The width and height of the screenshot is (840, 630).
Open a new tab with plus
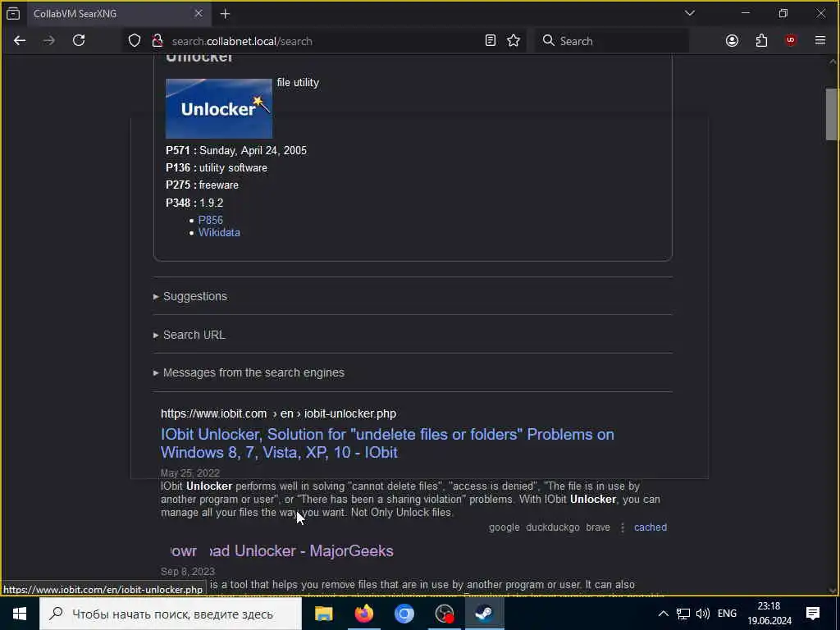coord(225,14)
